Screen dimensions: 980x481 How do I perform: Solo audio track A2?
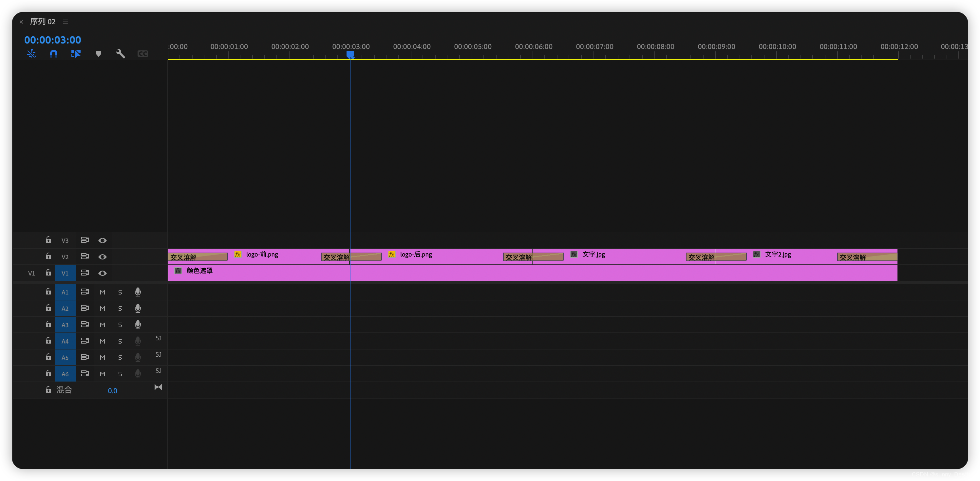click(120, 309)
